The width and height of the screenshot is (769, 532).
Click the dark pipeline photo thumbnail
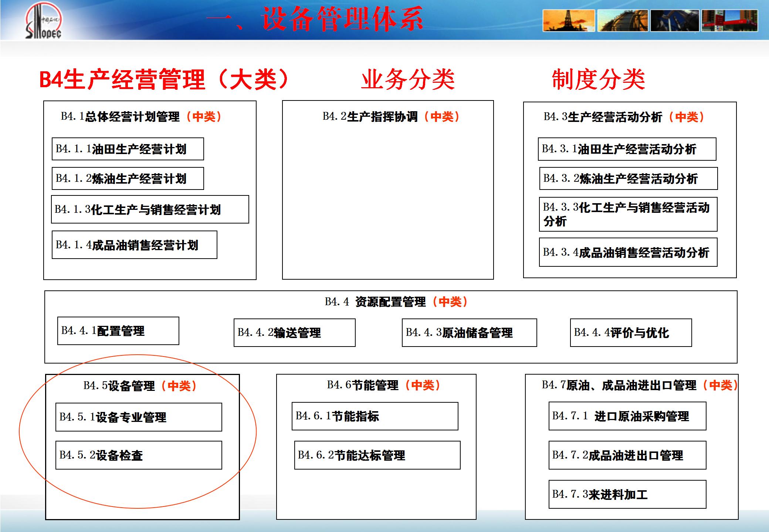pyautogui.click(x=674, y=21)
